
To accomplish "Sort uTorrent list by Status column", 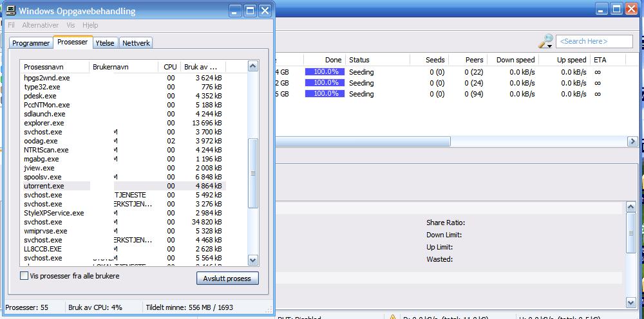I will [x=378, y=60].
